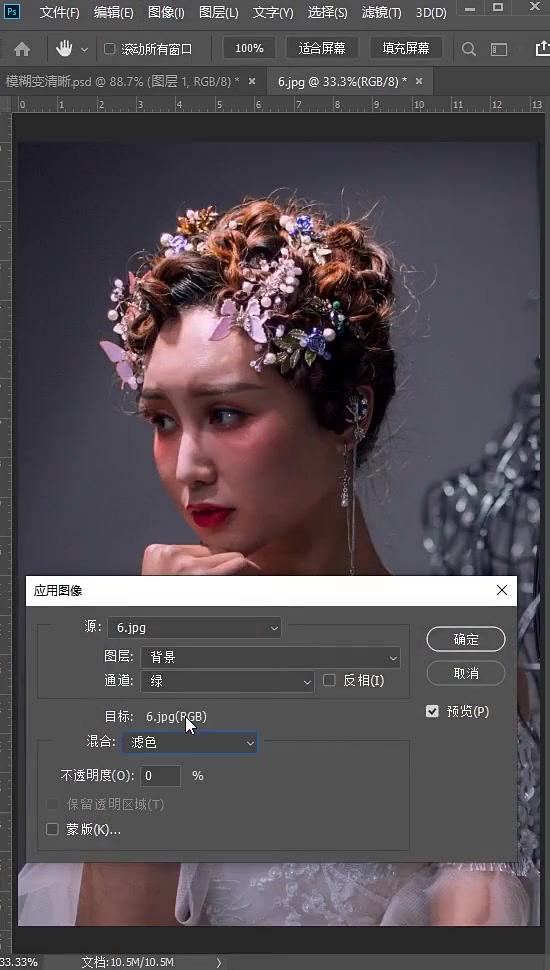Toggle the 反相(I) checkbox
Image resolution: width=550 pixels, height=970 pixels.
click(329, 680)
